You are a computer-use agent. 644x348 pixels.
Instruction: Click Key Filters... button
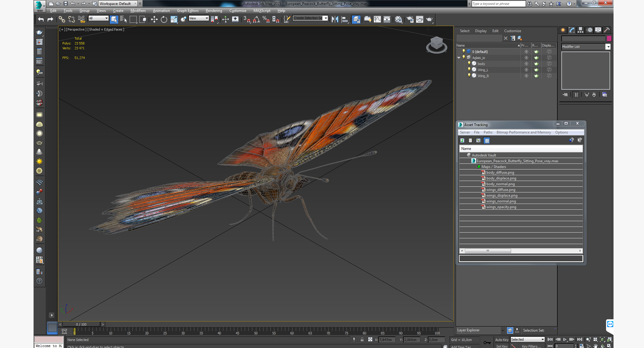coord(531,346)
